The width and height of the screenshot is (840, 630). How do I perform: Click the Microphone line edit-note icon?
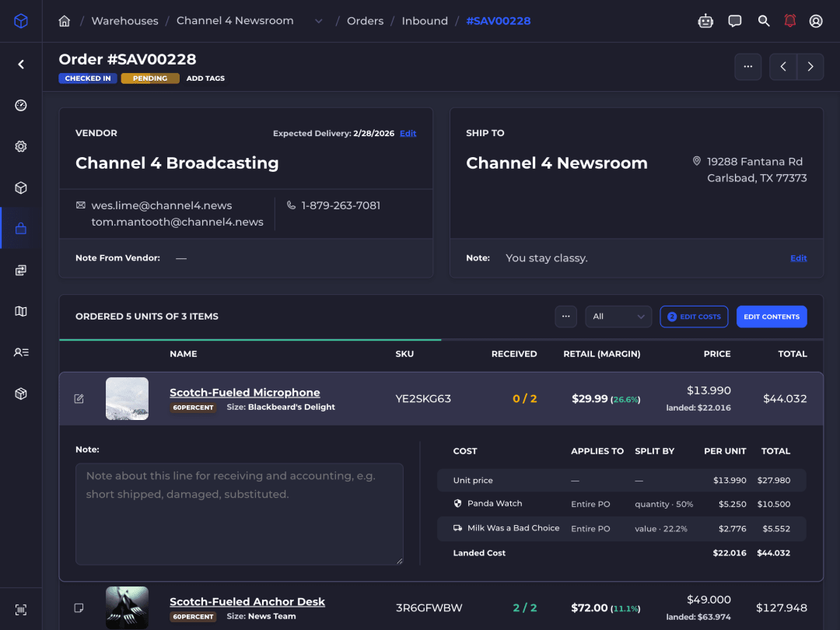click(79, 398)
